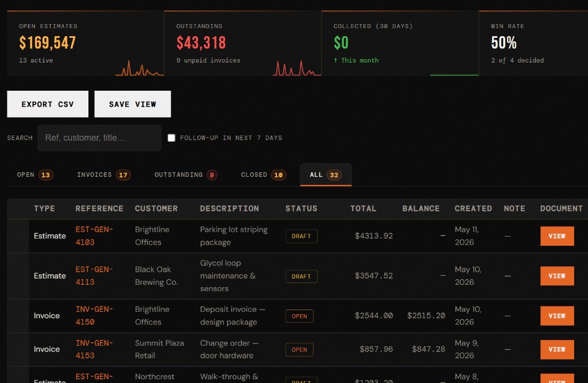The image size is (588, 383).
Task: Click the Outstanding $43,318 card
Action: click(243, 44)
